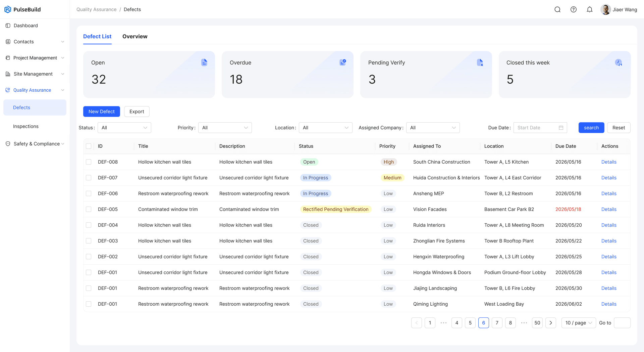This screenshot has height=352, width=644.
Task: Check the box for row DEF-008
Action: [89, 162]
